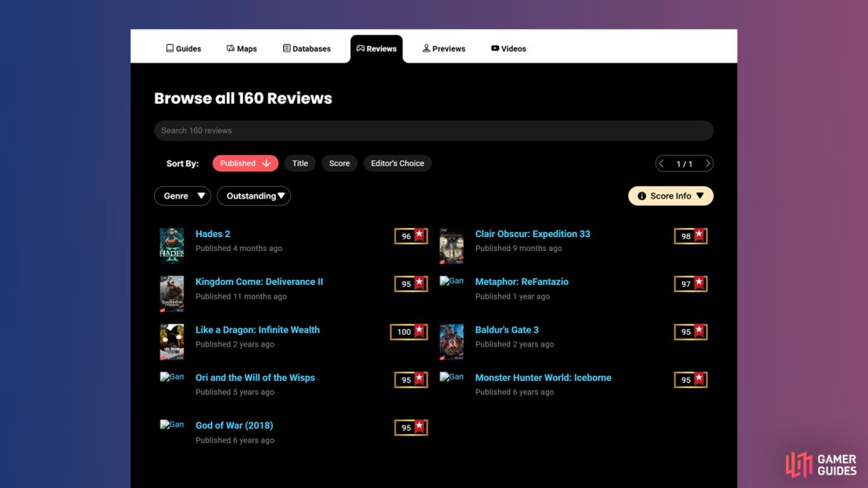Screen dimensions: 868x488
Task: Click Published 9 months ago text
Action: 518,248
